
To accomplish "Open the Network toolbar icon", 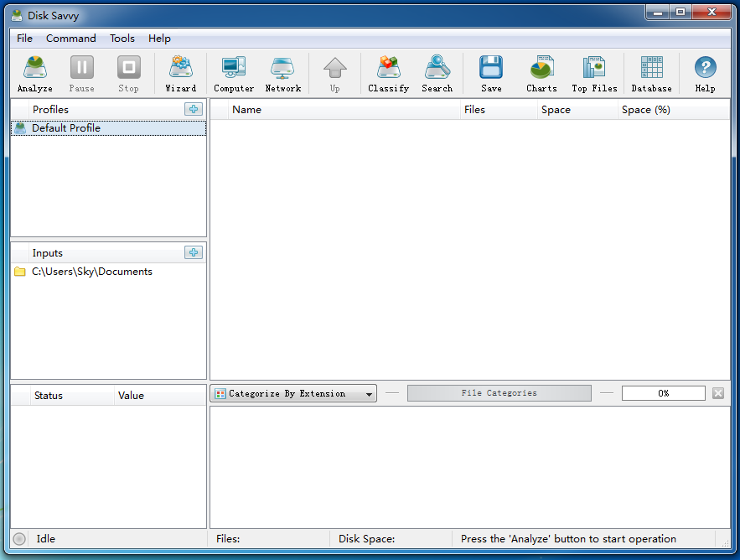I will (282, 74).
